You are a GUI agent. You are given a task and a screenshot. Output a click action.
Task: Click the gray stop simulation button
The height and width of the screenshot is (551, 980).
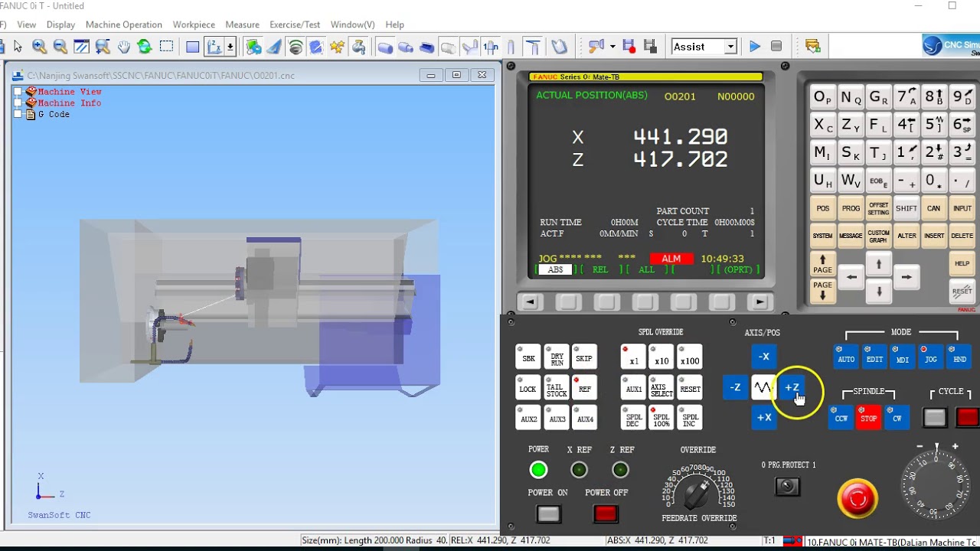(776, 47)
